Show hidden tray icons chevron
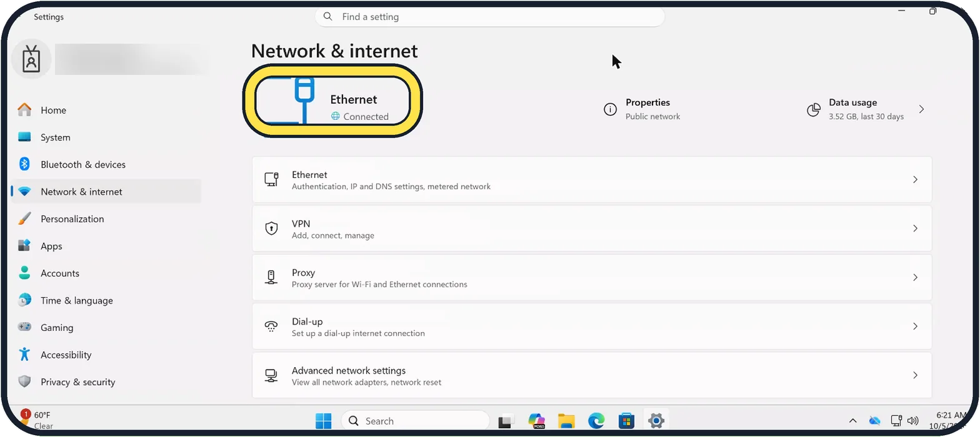The width and height of the screenshot is (980, 437). (x=852, y=421)
